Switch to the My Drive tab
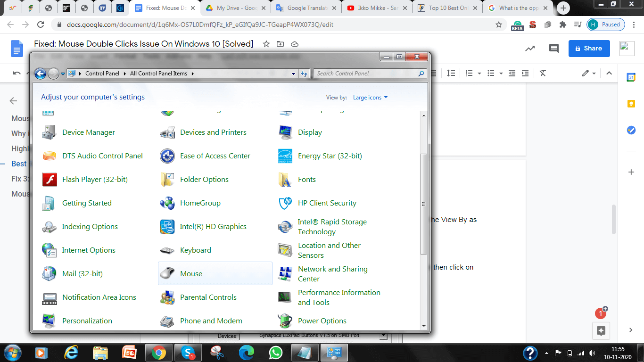 [234, 8]
